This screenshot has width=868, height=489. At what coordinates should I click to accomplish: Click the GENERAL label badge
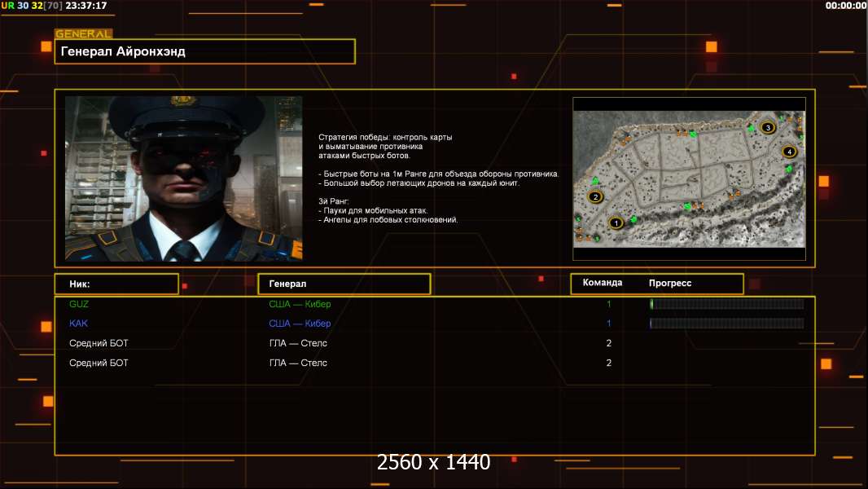[x=84, y=33]
